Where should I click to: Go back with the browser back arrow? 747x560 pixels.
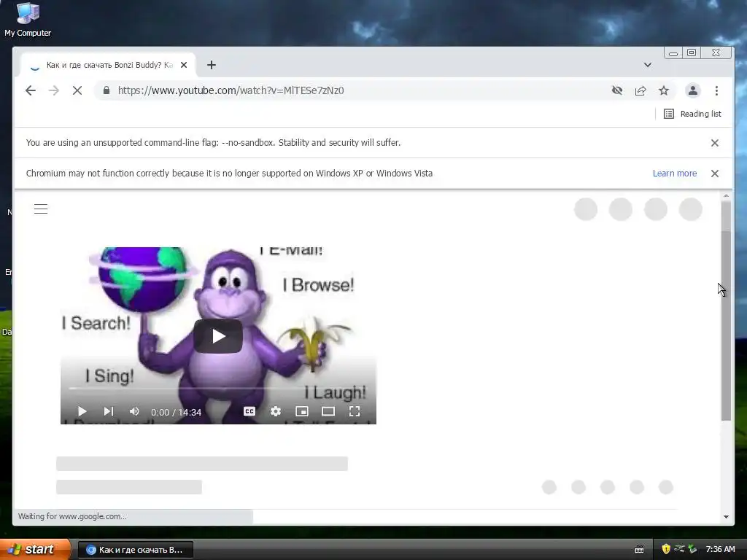coord(31,90)
